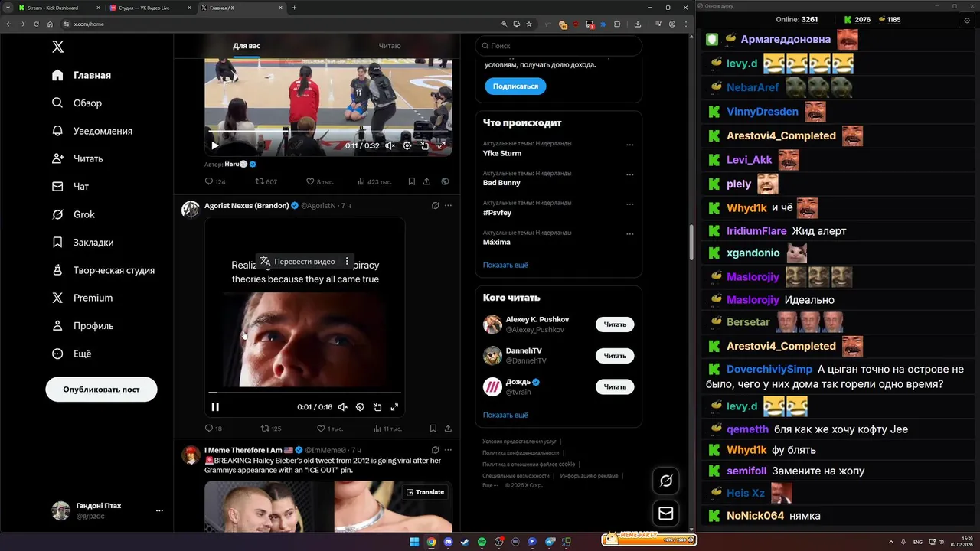
Task: Switch to Для вас tab
Action: (x=247, y=46)
